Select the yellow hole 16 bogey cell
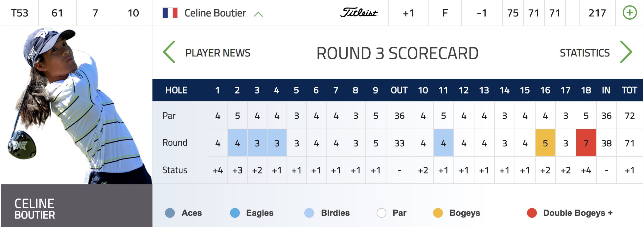The width and height of the screenshot is (644, 227). [x=545, y=143]
